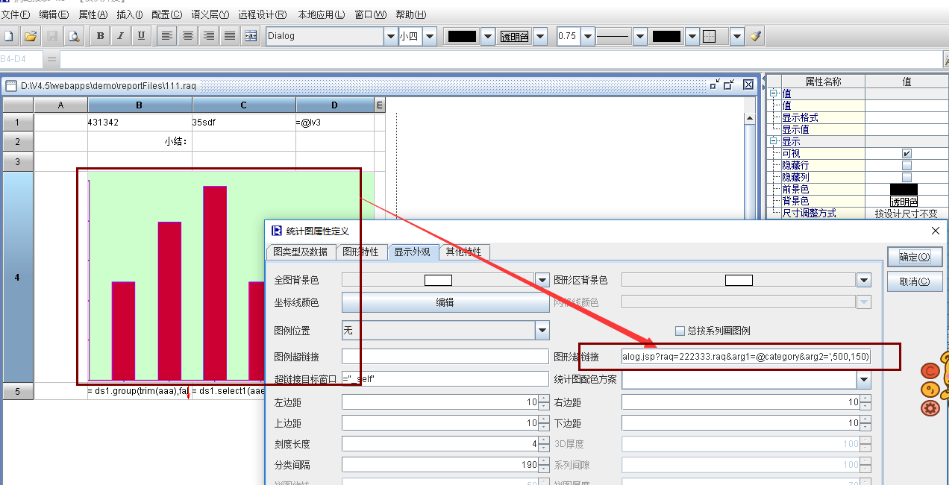The width and height of the screenshot is (949, 486).
Task: Open the 图形区背景色 color dropdown
Action: point(864,280)
